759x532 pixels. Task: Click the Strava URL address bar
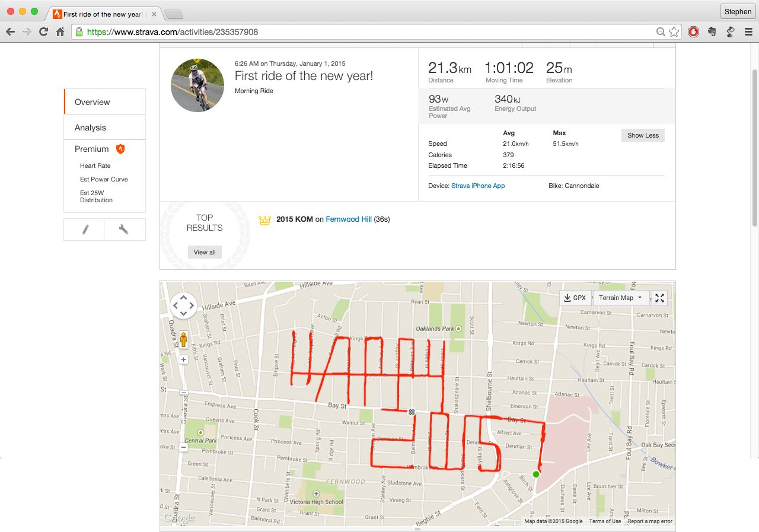[368, 32]
